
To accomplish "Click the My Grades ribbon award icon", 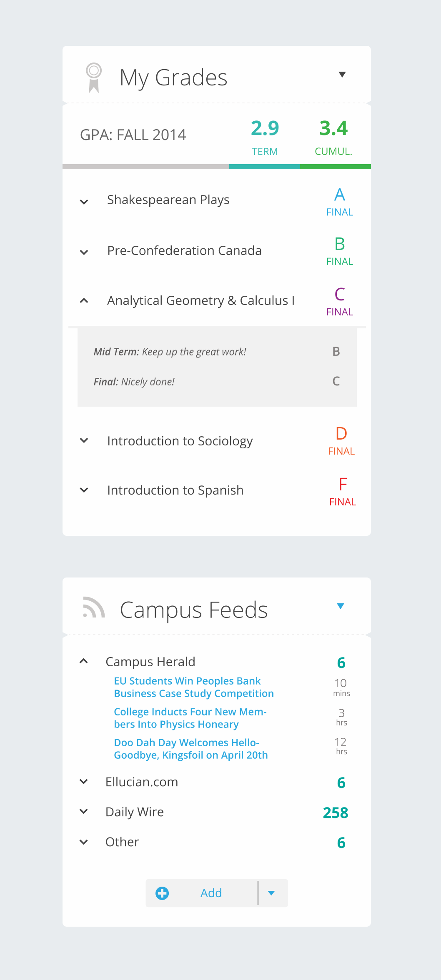I will click(94, 77).
